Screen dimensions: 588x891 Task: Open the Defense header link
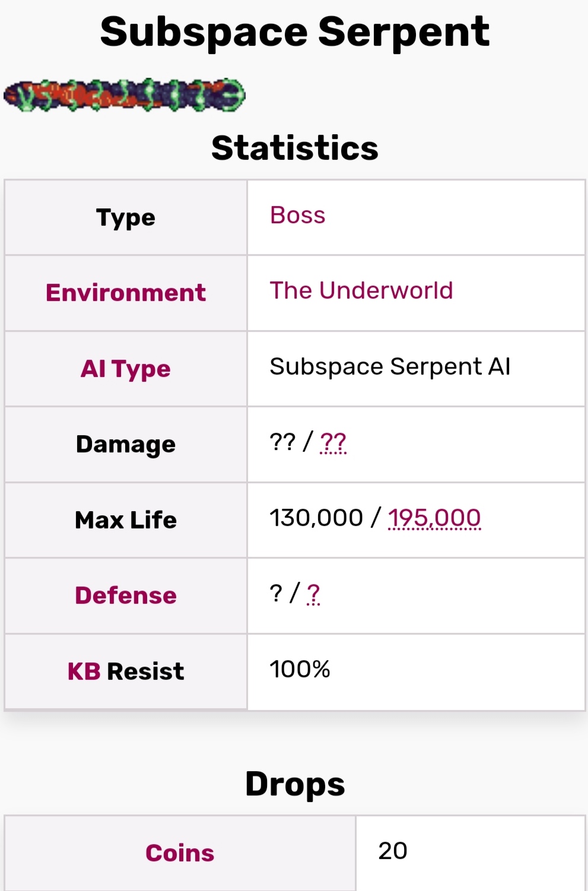(126, 595)
